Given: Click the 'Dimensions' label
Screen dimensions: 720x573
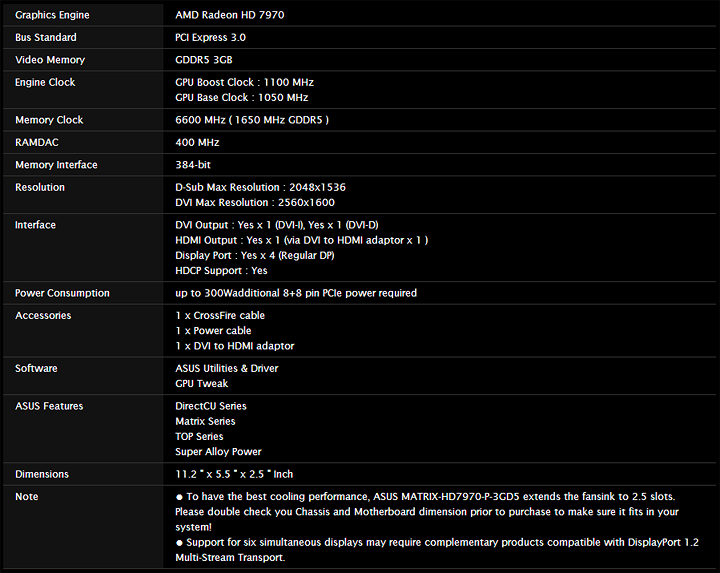Looking at the screenshot, I should pyautogui.click(x=41, y=474).
